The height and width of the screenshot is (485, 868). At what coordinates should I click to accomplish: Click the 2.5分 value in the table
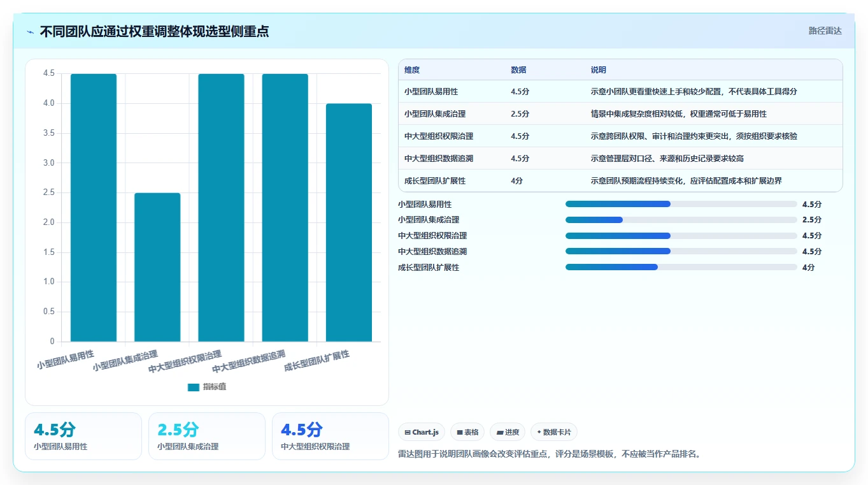click(x=520, y=113)
